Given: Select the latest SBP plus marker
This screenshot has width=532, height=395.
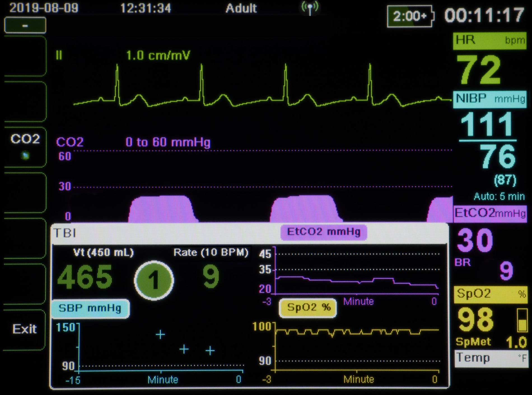Looking at the screenshot, I should pos(210,350).
